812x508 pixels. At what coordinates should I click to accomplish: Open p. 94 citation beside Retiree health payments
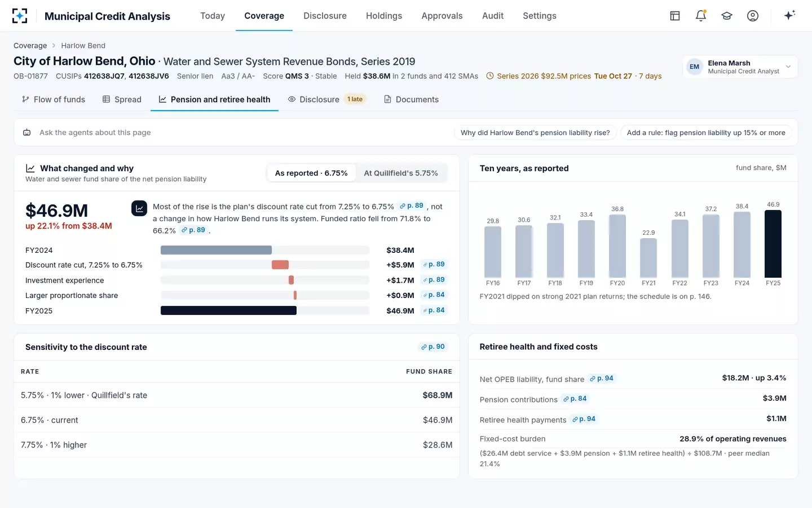tap(584, 419)
